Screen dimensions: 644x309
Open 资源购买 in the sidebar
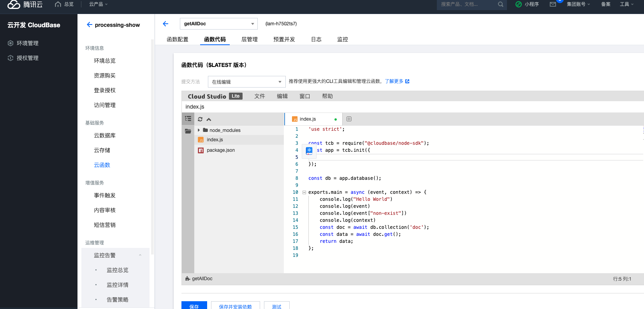[x=105, y=75]
